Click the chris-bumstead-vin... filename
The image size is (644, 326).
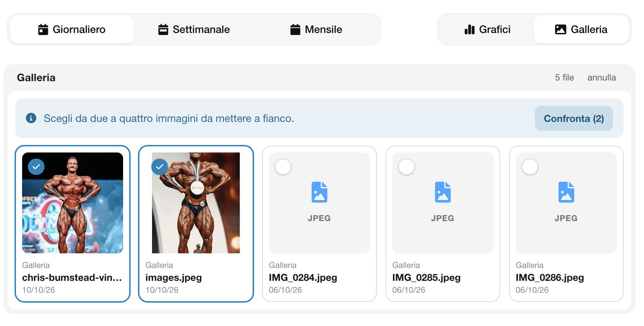[72, 277]
